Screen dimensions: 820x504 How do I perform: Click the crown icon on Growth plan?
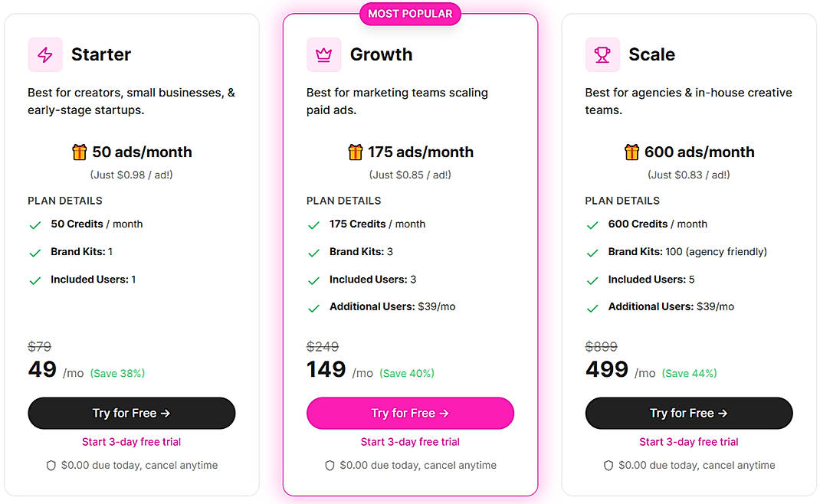pyautogui.click(x=323, y=54)
